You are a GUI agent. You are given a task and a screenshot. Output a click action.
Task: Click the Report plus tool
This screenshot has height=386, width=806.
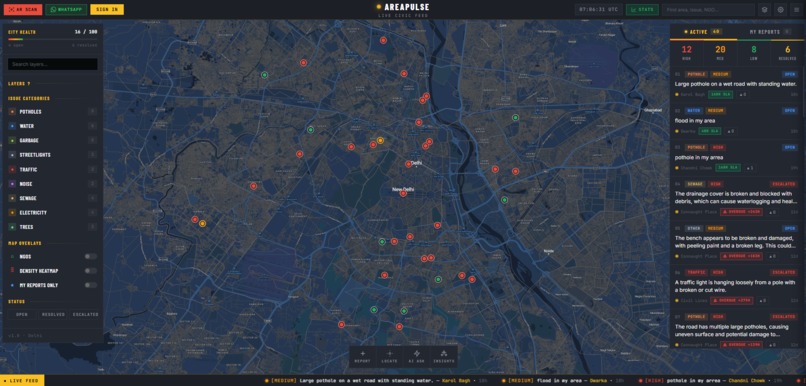363,356
